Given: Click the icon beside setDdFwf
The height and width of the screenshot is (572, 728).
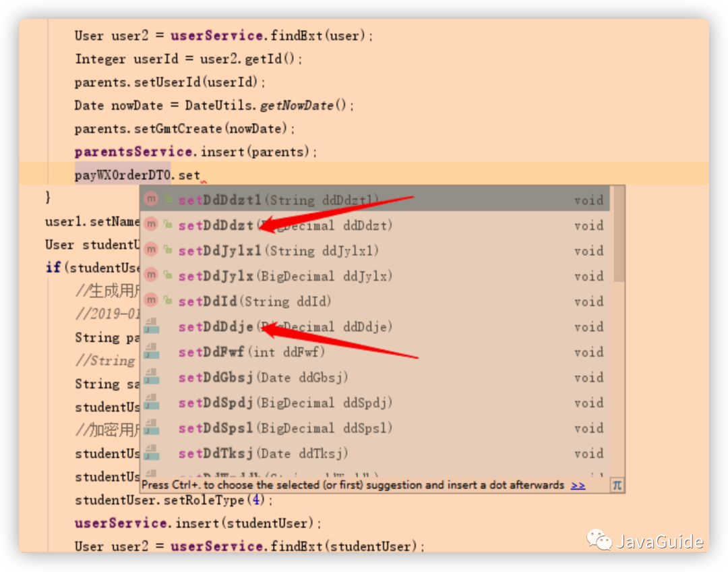Looking at the screenshot, I should (x=152, y=351).
